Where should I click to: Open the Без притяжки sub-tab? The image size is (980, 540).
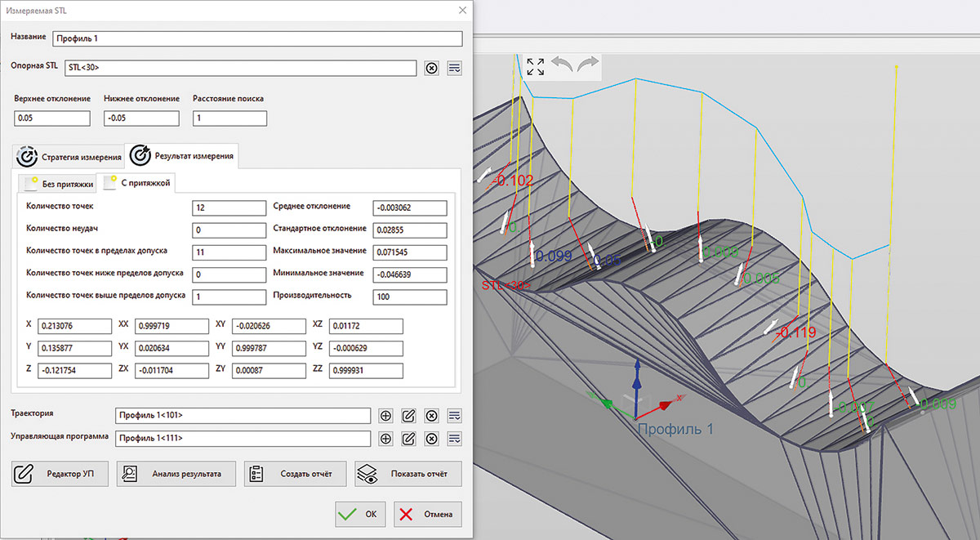[58, 183]
